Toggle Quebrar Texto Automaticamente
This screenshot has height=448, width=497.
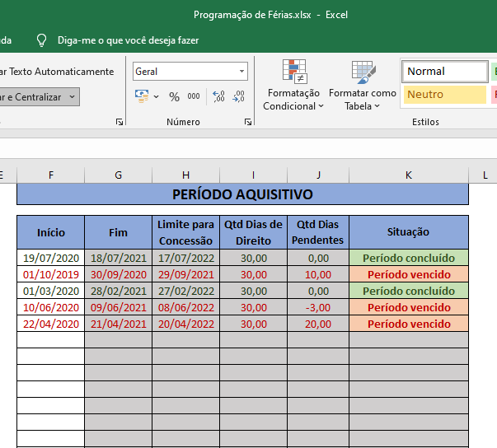57,72
